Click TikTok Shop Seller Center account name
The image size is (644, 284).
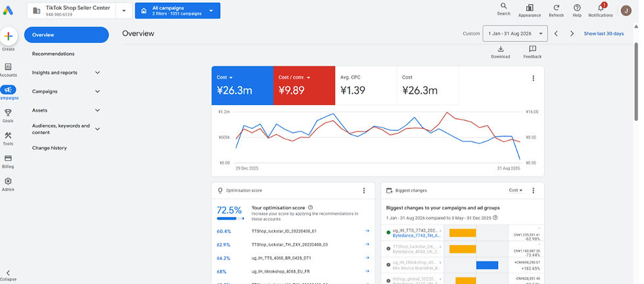(78, 8)
